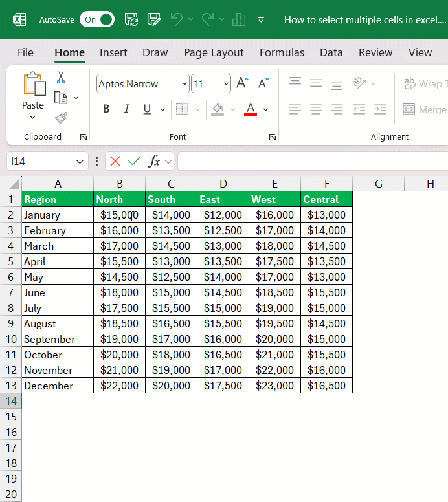Click the Save with sync icon
This screenshot has height=502, width=448.
[x=131, y=19]
